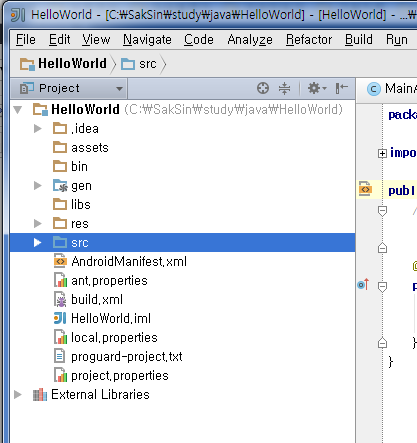
Task: Open the File menu
Action: [x=26, y=40]
